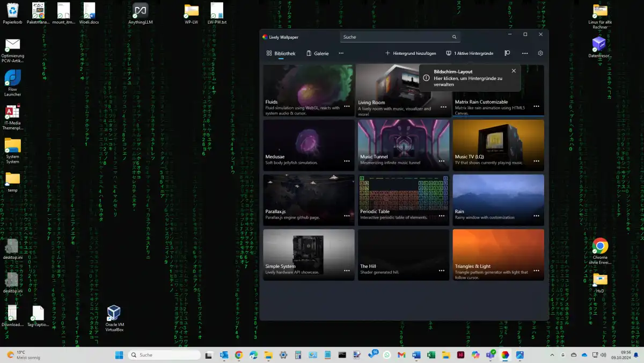Click Hintergrund hinzufügen button
Image resolution: width=644 pixels, height=363 pixels.
tap(411, 53)
